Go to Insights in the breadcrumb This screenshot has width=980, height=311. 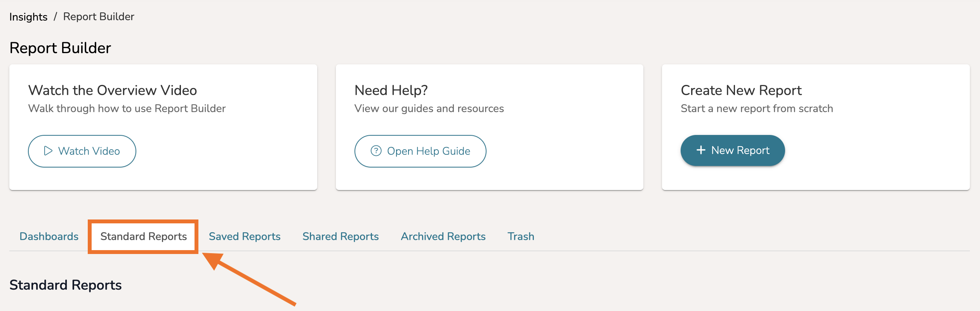pos(28,17)
